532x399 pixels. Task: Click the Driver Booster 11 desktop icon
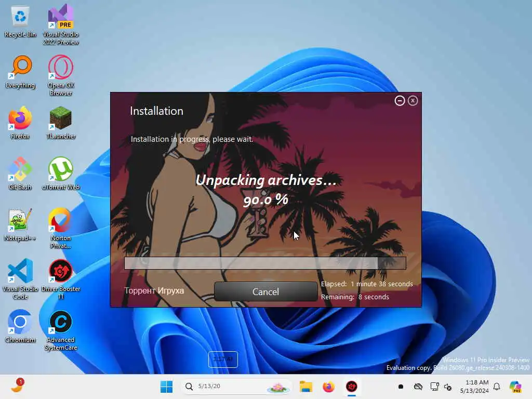tap(61, 279)
